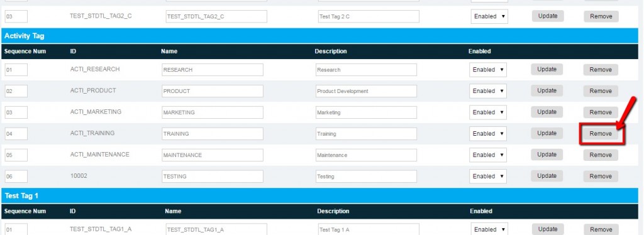
Task: Focus the MARKETING name field
Action: click(213, 112)
